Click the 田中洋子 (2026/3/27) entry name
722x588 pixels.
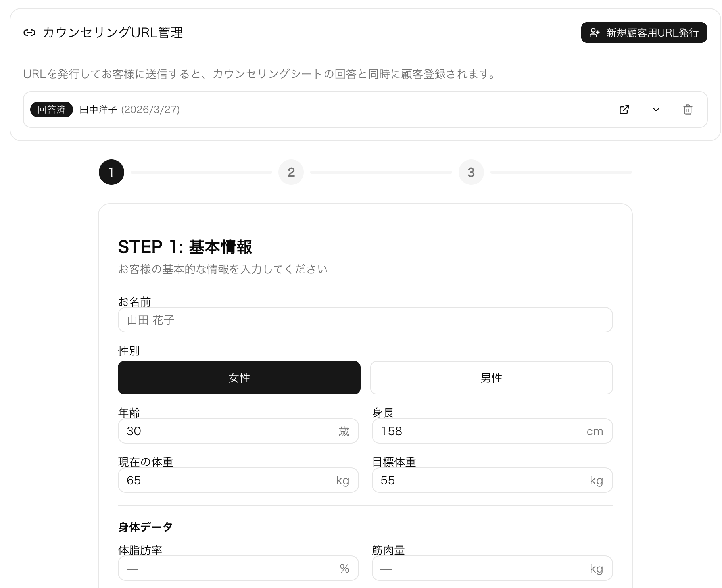point(129,110)
